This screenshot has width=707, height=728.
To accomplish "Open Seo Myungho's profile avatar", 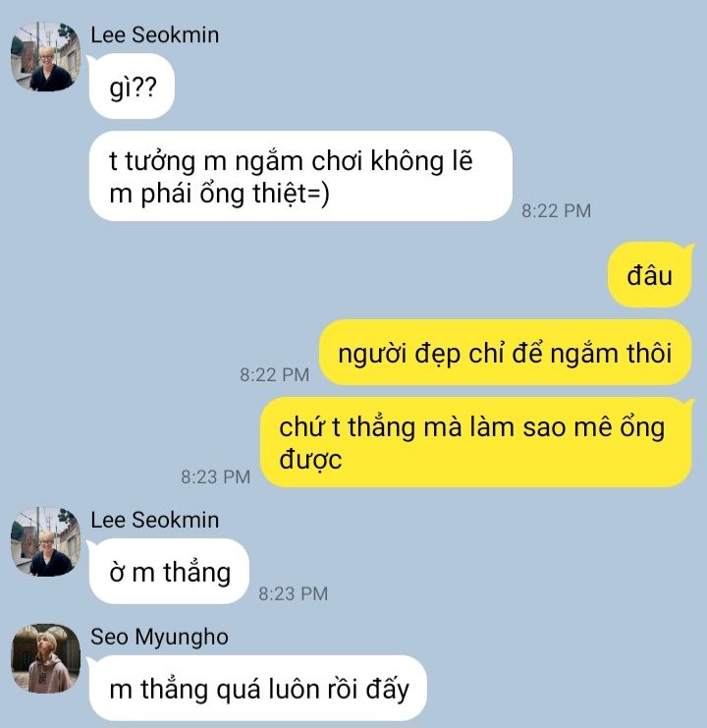I will (45, 658).
